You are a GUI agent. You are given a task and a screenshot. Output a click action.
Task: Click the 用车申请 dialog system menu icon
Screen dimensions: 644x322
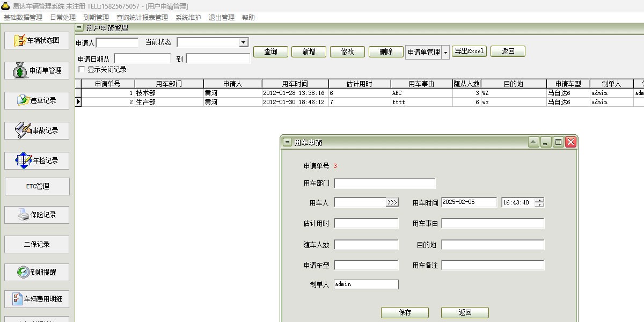[x=287, y=142]
